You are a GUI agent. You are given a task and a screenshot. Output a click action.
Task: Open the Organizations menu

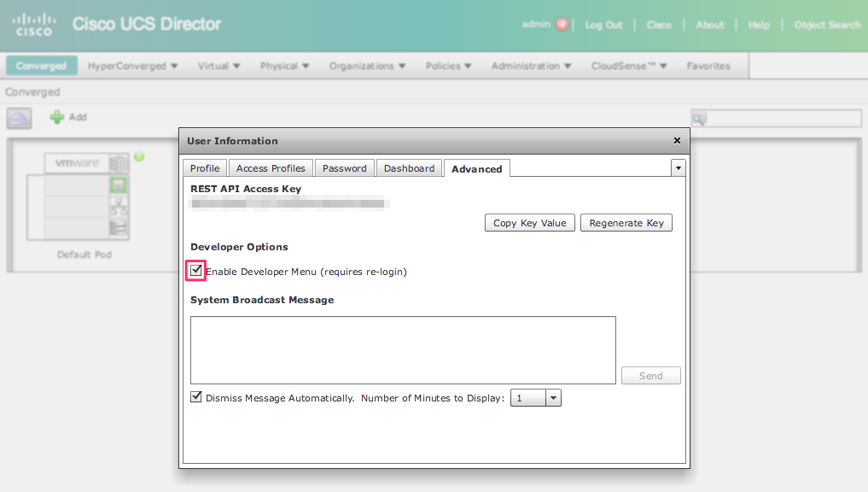pos(367,66)
